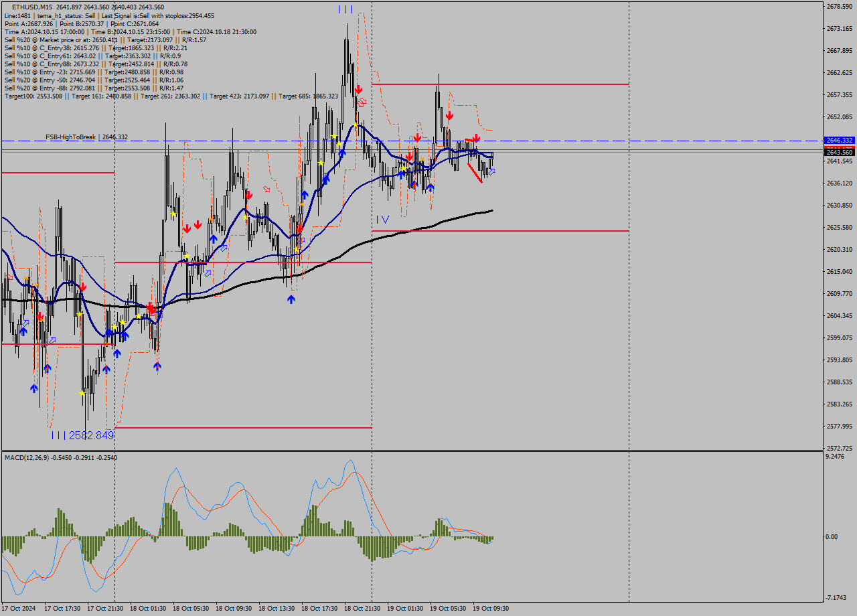Click the 2615.040 price axis value
857x616 pixels.
coord(839,272)
